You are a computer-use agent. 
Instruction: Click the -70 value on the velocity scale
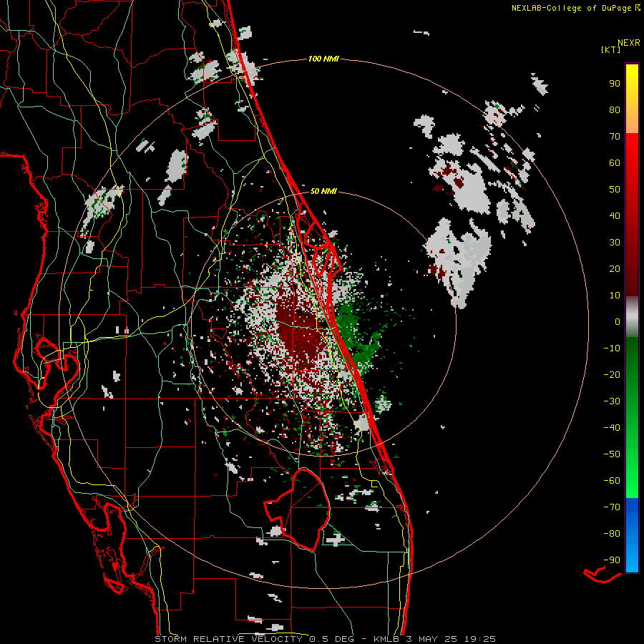[x=612, y=507]
